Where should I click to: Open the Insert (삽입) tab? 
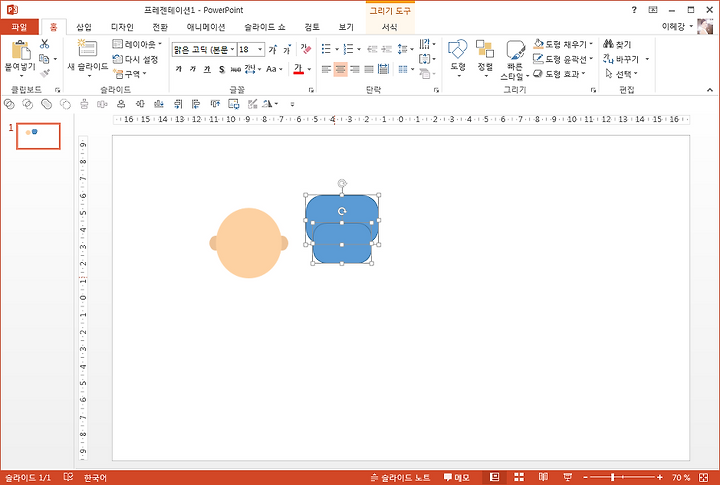point(84,27)
